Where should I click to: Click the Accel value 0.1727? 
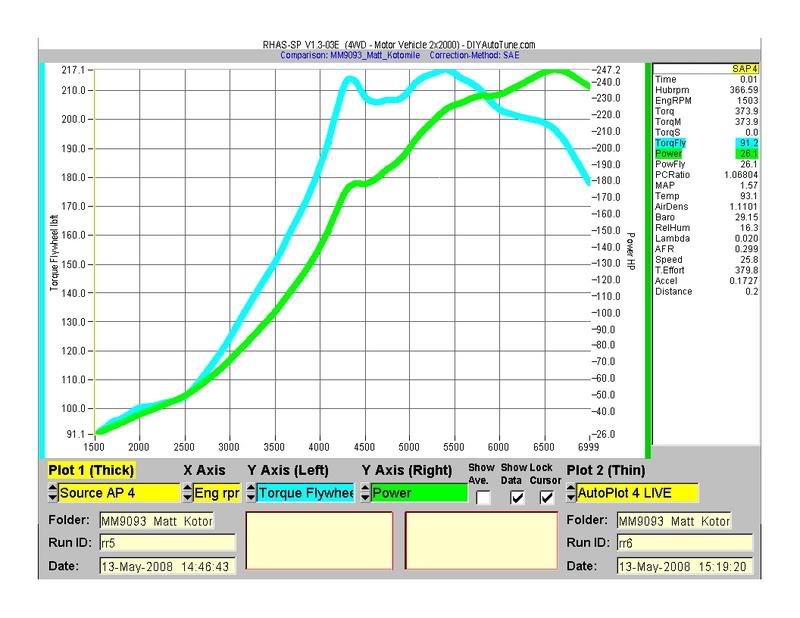(744, 281)
